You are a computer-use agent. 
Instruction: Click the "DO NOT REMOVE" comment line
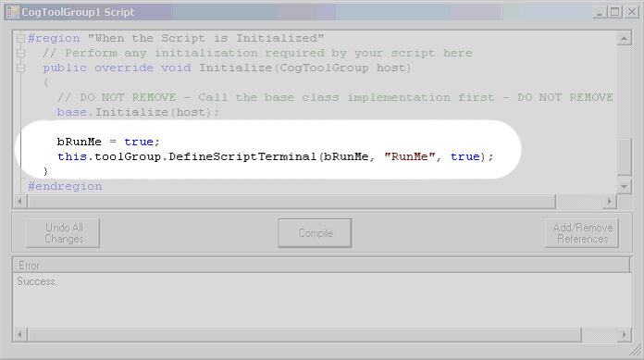tap(335, 97)
